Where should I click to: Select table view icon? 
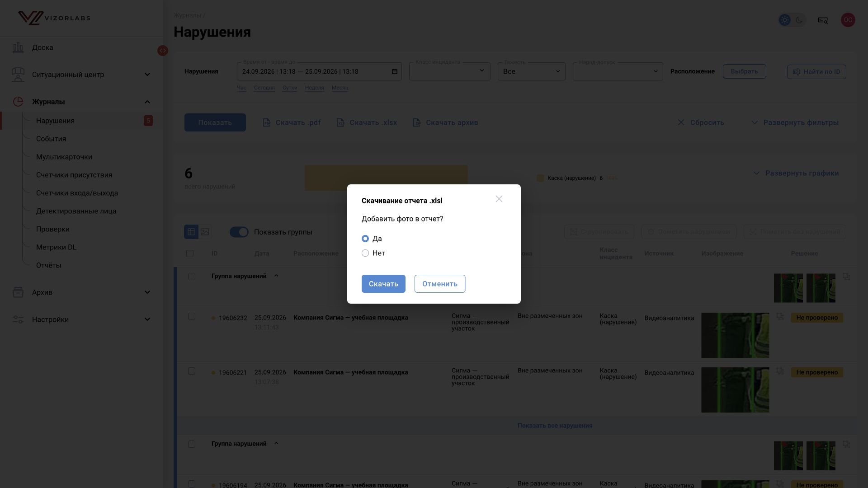click(191, 232)
